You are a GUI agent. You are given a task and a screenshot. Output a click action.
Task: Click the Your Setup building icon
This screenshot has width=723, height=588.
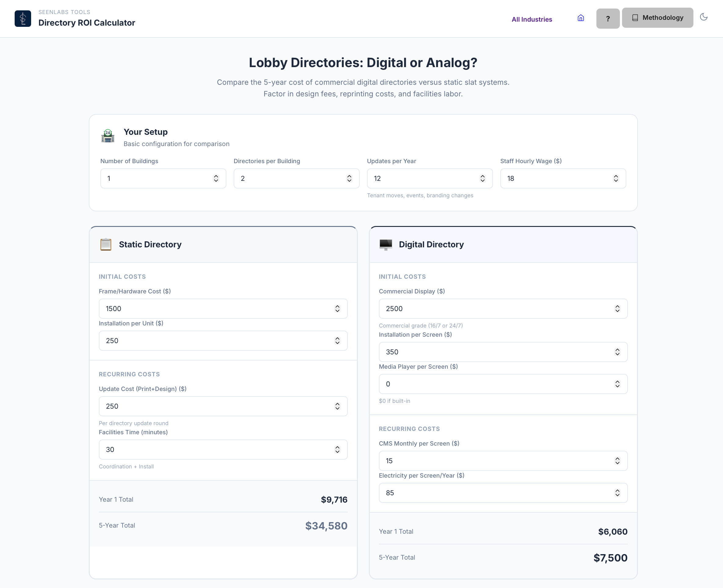tap(108, 136)
